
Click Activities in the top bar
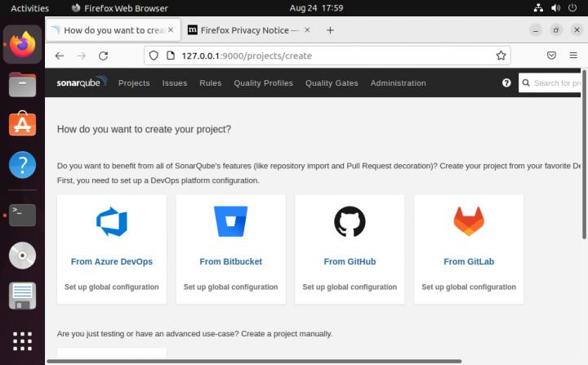coord(30,8)
